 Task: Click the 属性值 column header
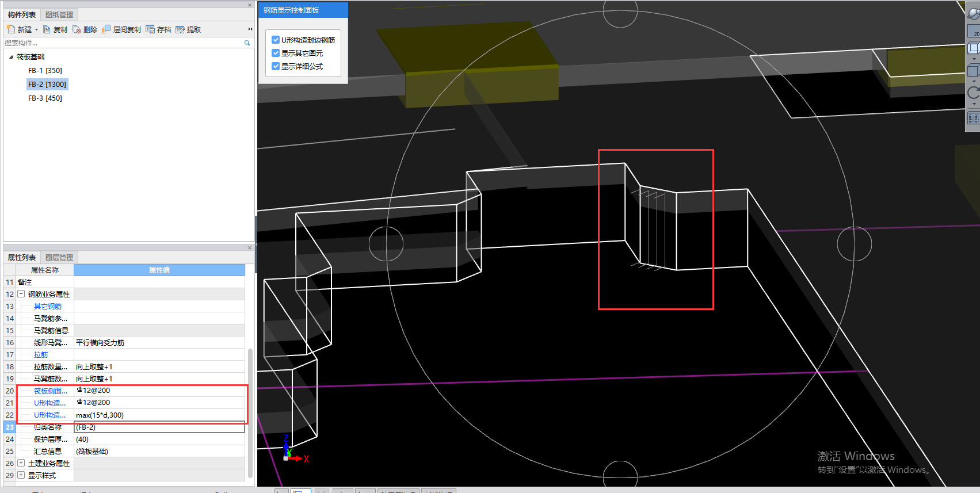point(159,270)
